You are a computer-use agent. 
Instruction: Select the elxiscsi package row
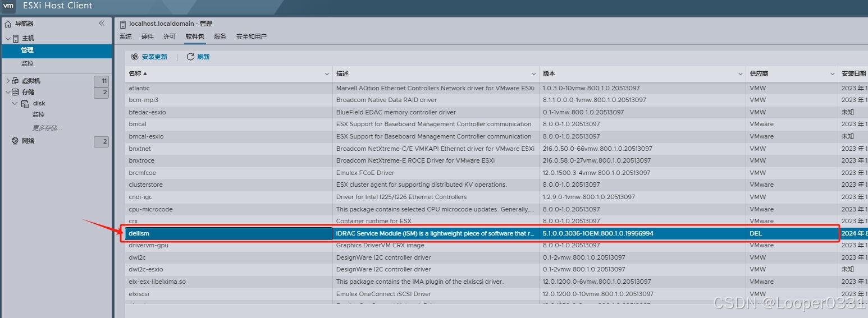point(496,294)
